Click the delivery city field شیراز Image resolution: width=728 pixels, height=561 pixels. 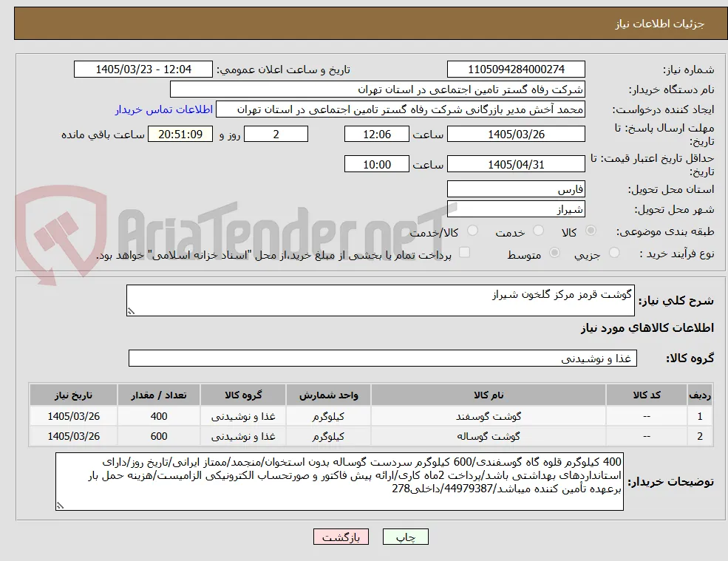coord(516,209)
